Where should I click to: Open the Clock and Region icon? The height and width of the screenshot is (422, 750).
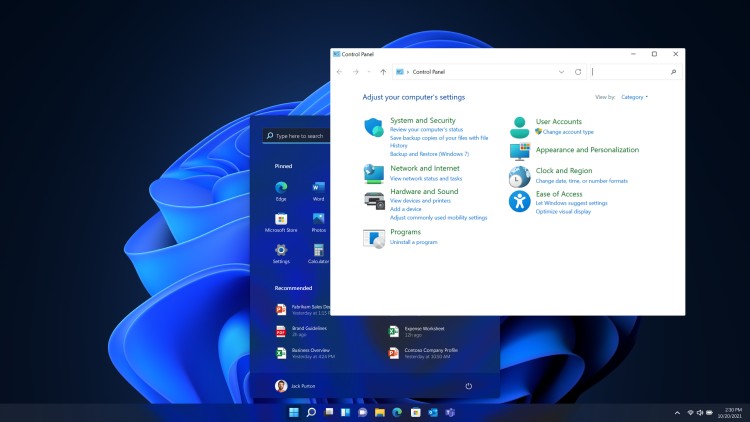coord(519,176)
